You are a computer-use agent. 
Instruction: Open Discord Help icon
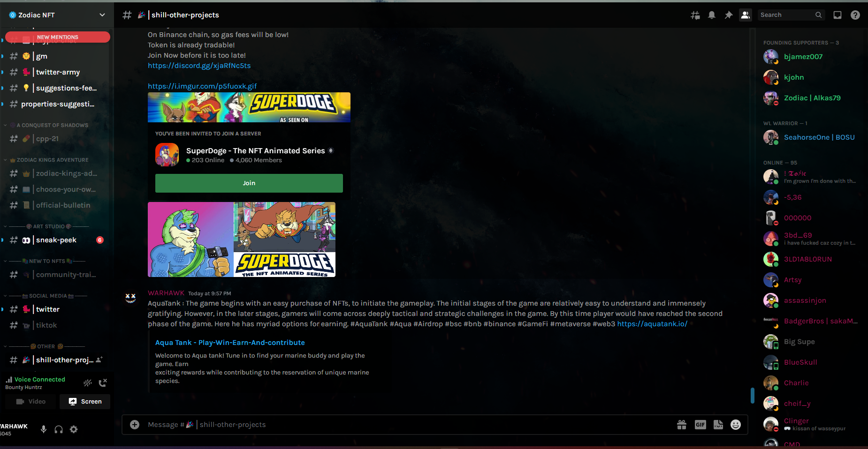(855, 15)
